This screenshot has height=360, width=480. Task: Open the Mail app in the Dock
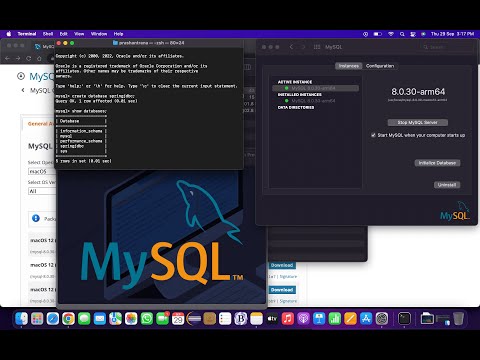(100, 319)
